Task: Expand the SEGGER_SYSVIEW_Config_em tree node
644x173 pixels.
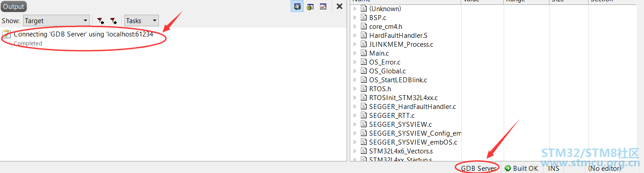Action: click(355, 133)
